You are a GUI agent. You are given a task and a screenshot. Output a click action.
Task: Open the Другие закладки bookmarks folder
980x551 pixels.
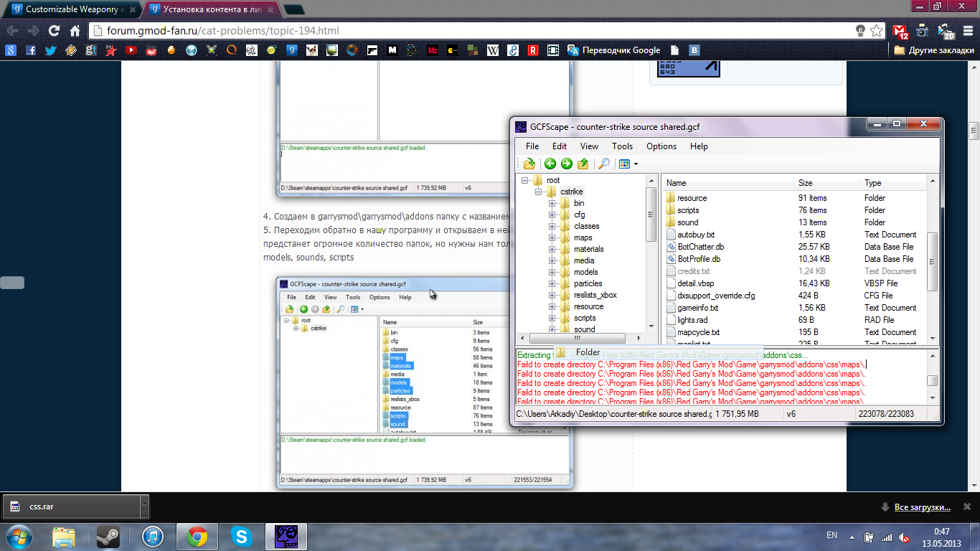pos(934,50)
